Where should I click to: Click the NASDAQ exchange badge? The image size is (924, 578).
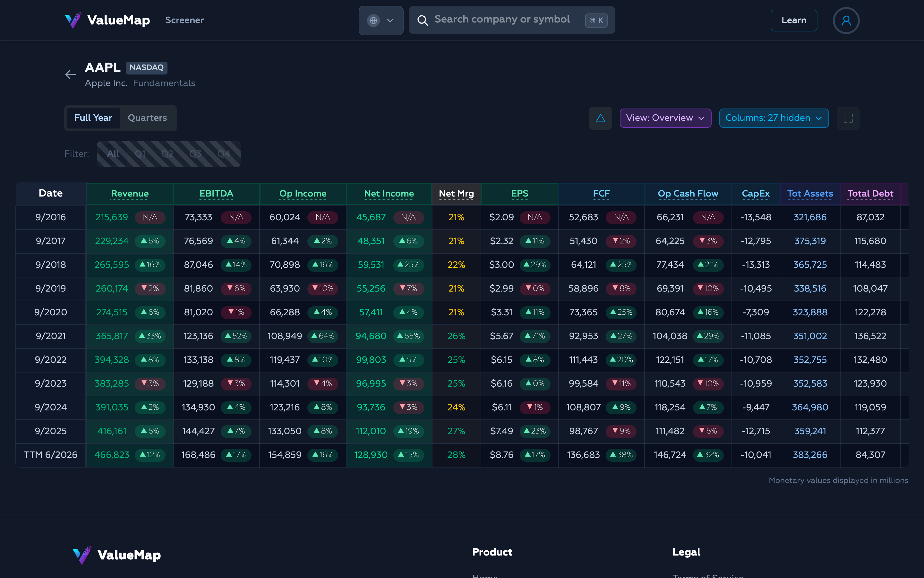tap(147, 68)
